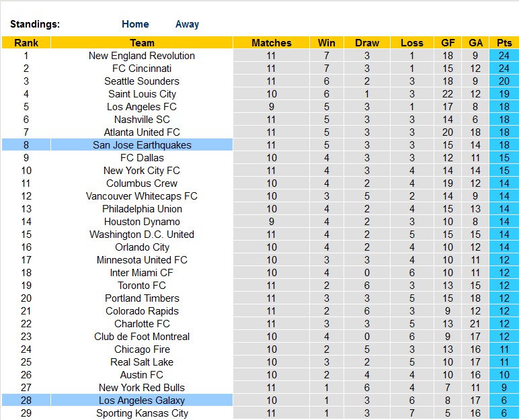Click the Draw column header

(x=367, y=43)
